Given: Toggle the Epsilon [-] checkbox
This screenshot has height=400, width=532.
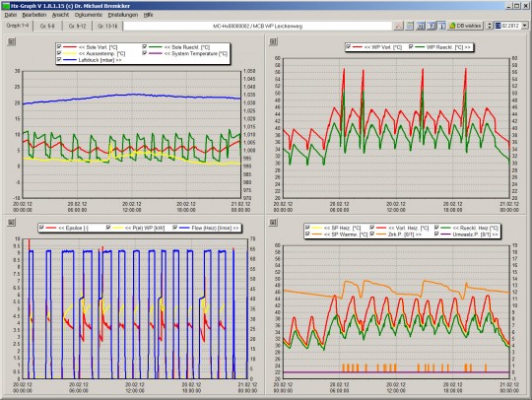Looking at the screenshot, I should pyautogui.click(x=41, y=228).
